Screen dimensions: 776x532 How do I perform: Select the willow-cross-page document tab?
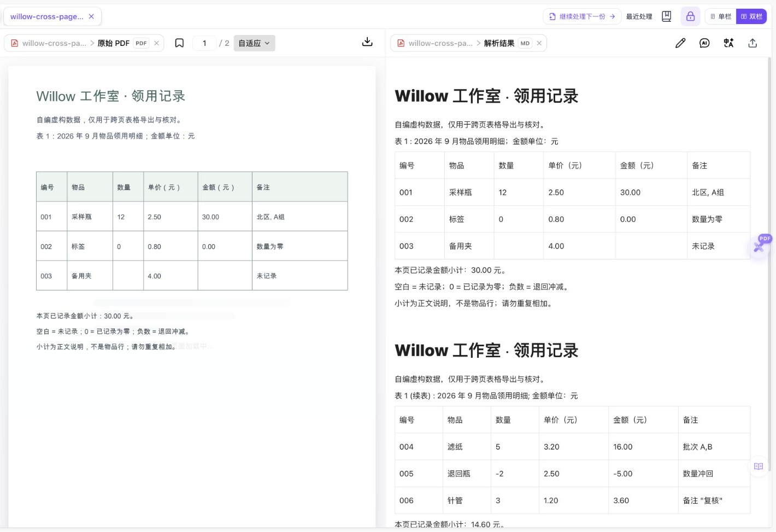tap(52, 16)
